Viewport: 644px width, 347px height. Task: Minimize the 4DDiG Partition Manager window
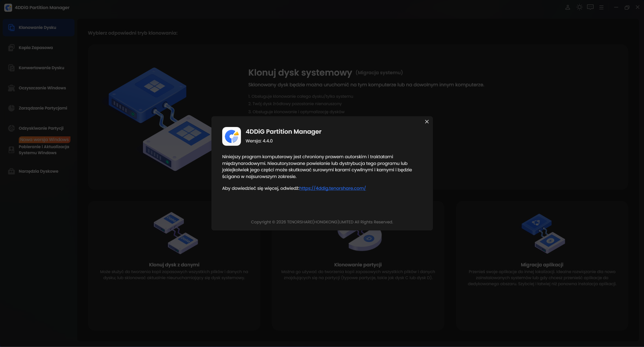point(616,7)
